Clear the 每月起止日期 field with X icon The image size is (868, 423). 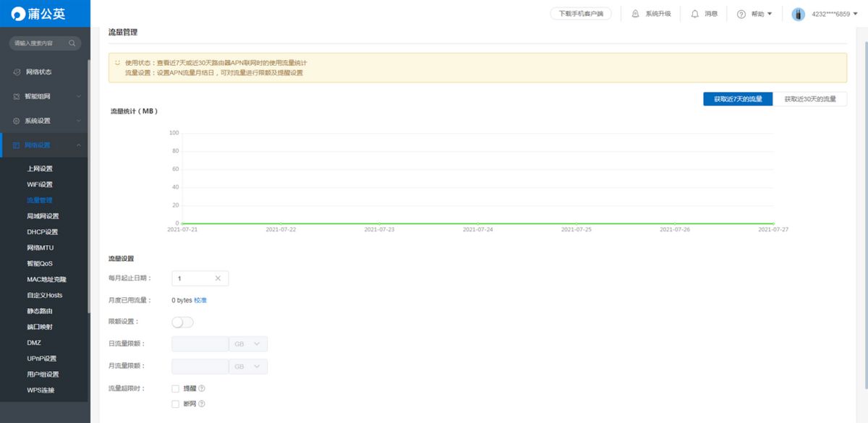[x=218, y=278]
